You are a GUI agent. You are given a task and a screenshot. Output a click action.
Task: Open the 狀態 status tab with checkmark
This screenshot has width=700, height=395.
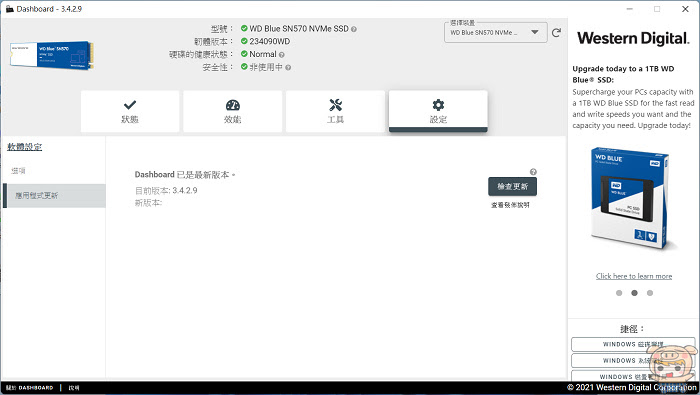tap(130, 111)
